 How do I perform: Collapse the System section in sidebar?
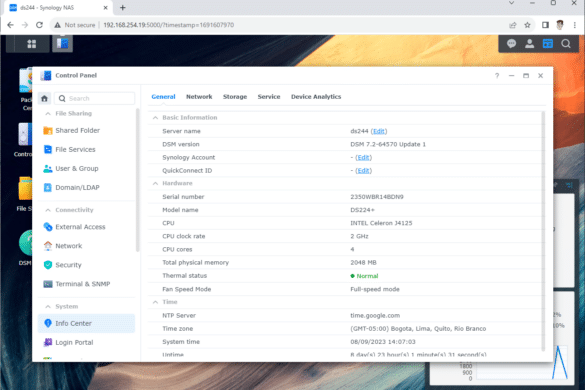point(48,306)
